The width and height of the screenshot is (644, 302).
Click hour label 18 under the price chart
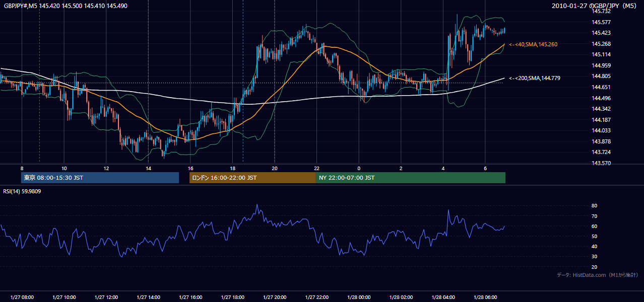(232, 168)
